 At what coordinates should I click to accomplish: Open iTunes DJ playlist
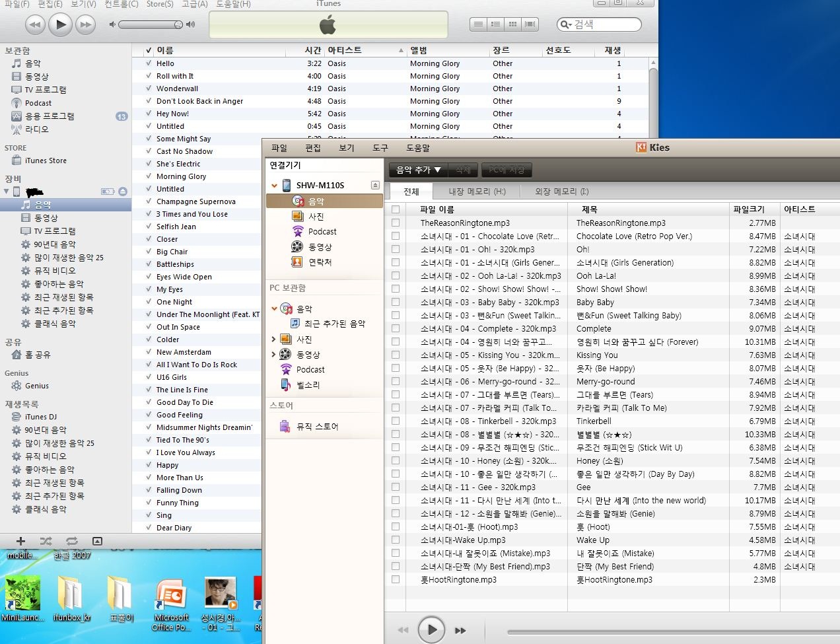(41, 417)
